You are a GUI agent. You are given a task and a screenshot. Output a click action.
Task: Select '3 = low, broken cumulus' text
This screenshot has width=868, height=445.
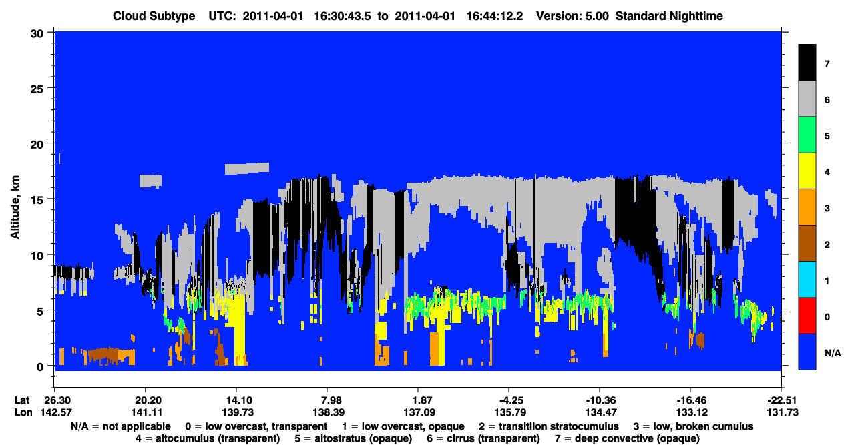tap(694, 426)
